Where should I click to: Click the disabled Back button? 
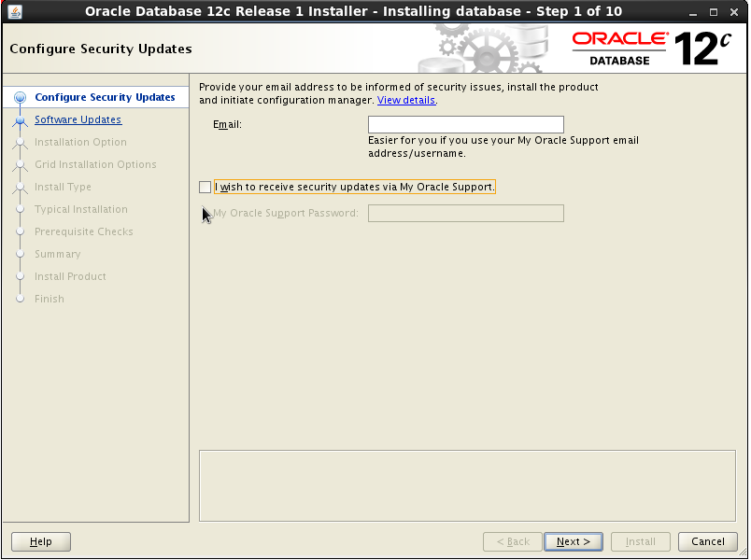[x=513, y=541]
